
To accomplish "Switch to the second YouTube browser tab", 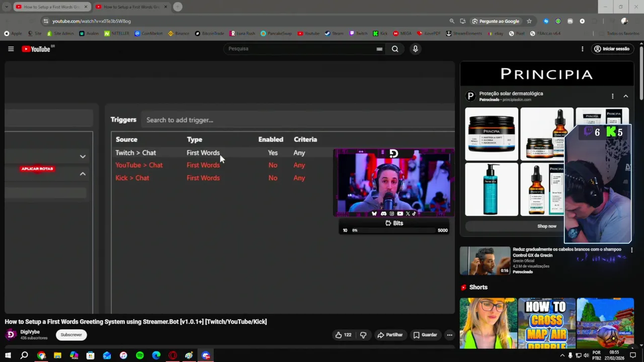I will (x=131, y=7).
